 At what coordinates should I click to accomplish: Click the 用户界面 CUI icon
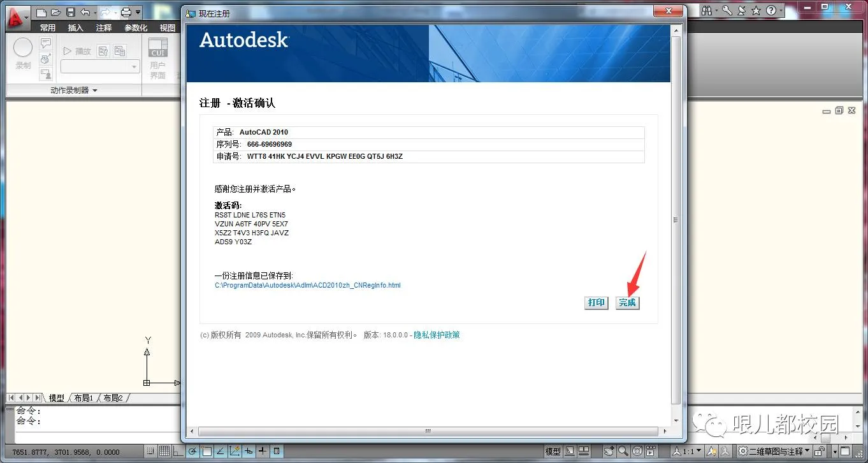click(158, 59)
